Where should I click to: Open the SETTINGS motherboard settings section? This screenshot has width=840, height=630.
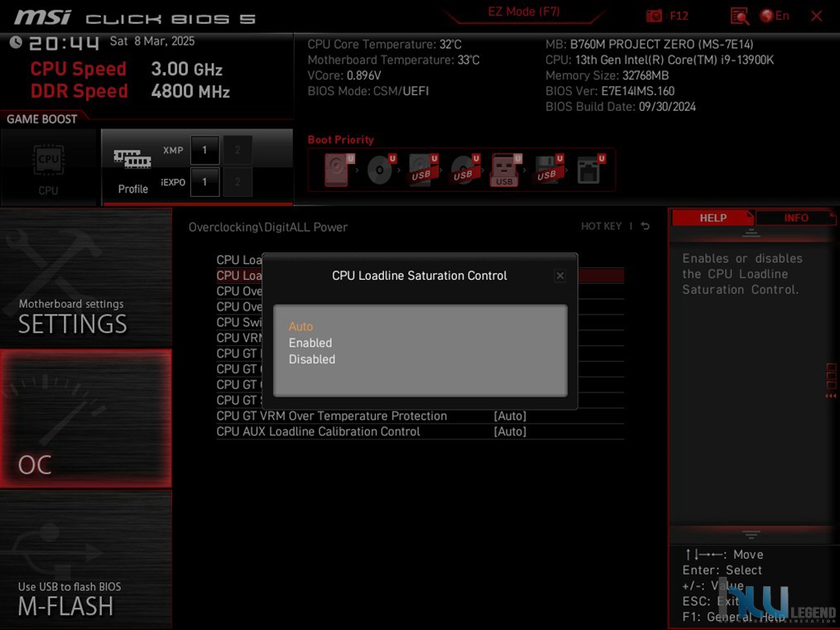86,278
